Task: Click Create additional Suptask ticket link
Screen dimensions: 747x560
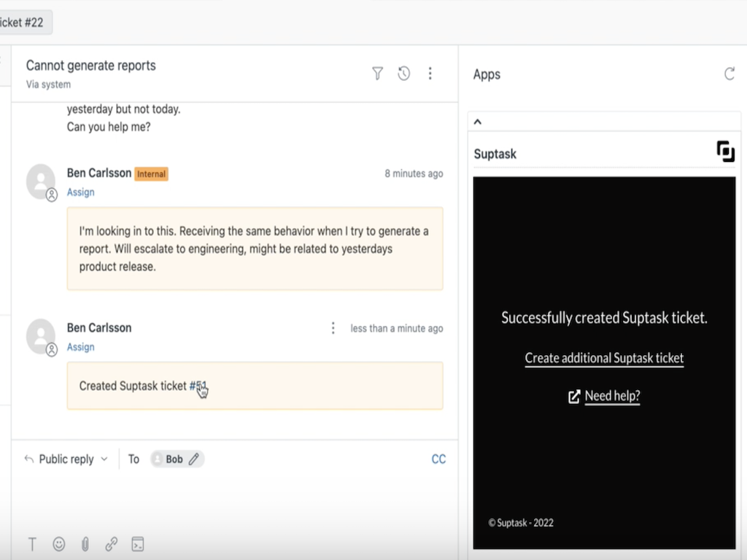Action: click(604, 358)
